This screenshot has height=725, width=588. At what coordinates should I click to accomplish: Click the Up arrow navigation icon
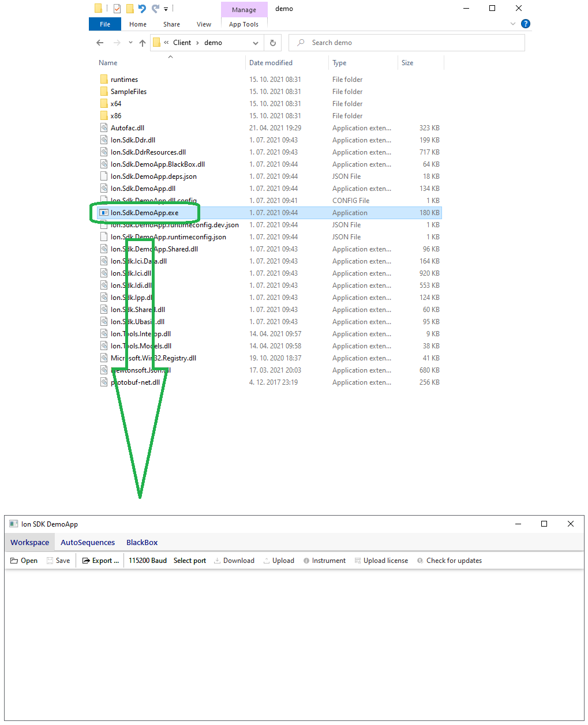[143, 43]
